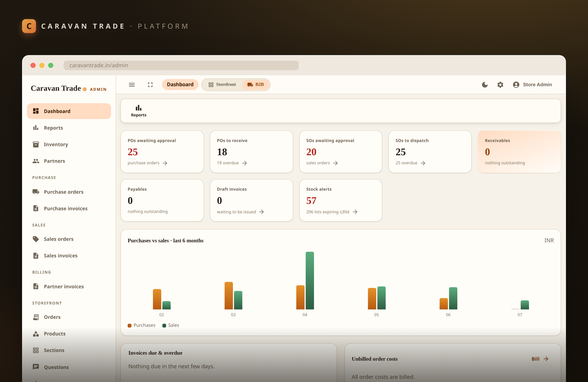This screenshot has width=588, height=382.
Task: Click the Purchase invoices document icon
Action: pos(36,208)
